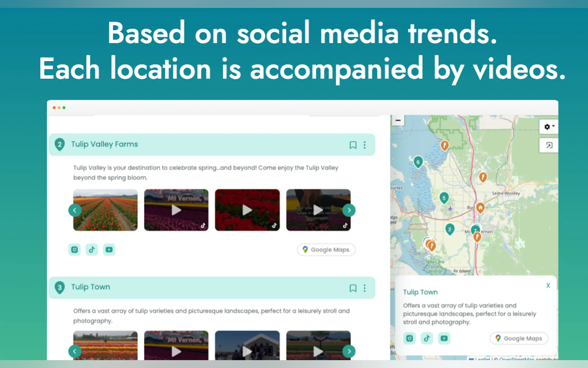This screenshot has width=588, height=368.
Task: Bookmark the Tulip Valley Farms location
Action: click(353, 145)
